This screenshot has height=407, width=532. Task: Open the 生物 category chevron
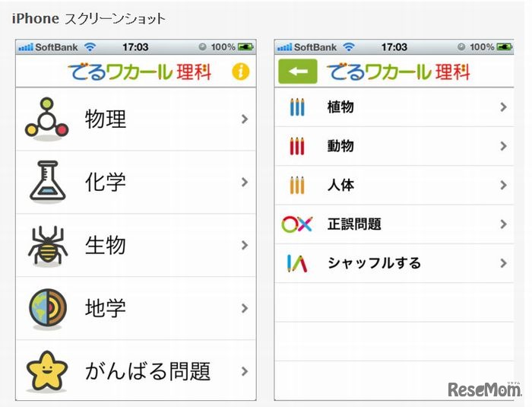244,245
